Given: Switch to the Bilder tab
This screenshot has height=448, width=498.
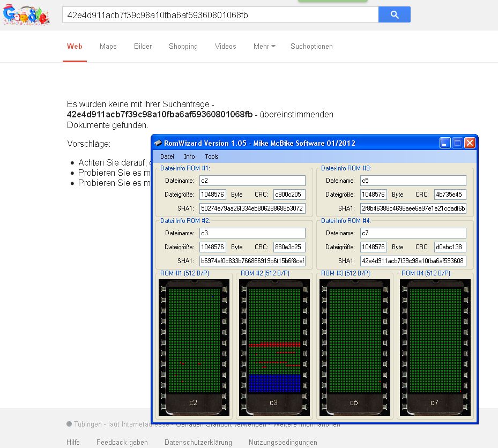Looking at the screenshot, I should pos(143,47).
